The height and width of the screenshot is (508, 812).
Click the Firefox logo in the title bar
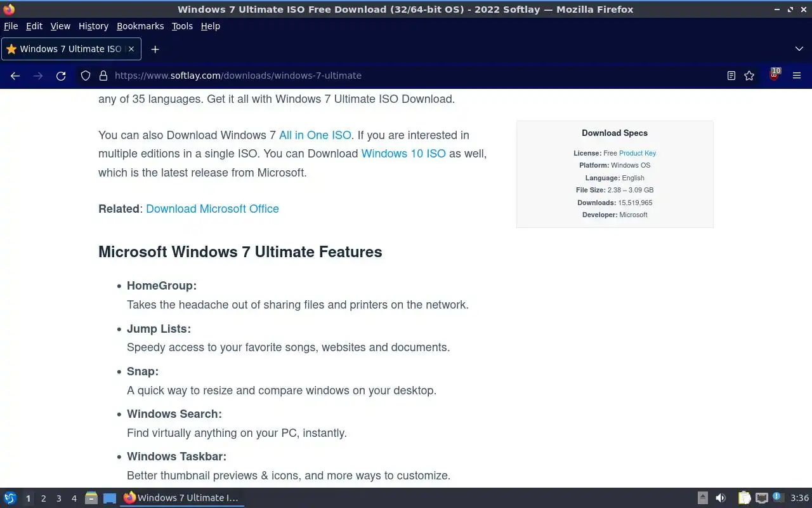(x=9, y=10)
